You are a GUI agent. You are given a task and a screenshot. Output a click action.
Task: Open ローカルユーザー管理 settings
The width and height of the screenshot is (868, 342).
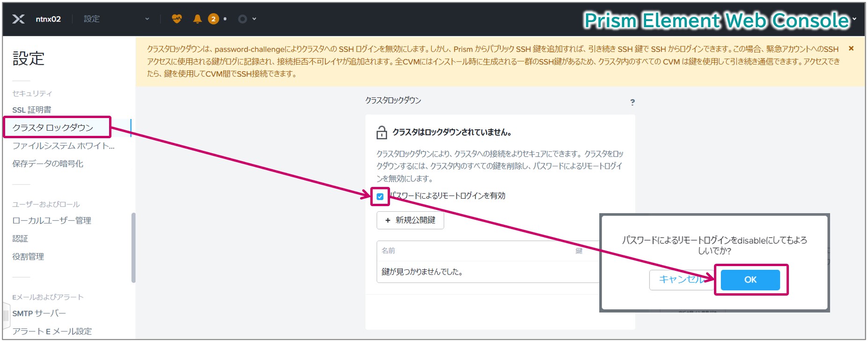[51, 220]
